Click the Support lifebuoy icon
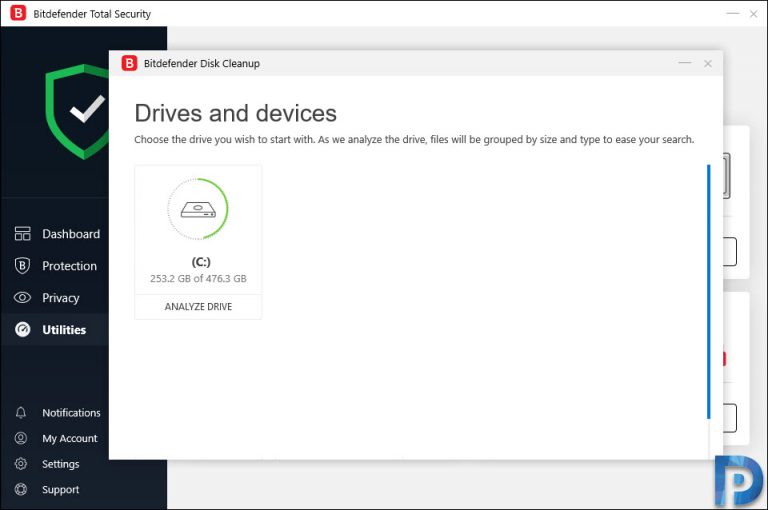The width and height of the screenshot is (768, 510). point(21,489)
